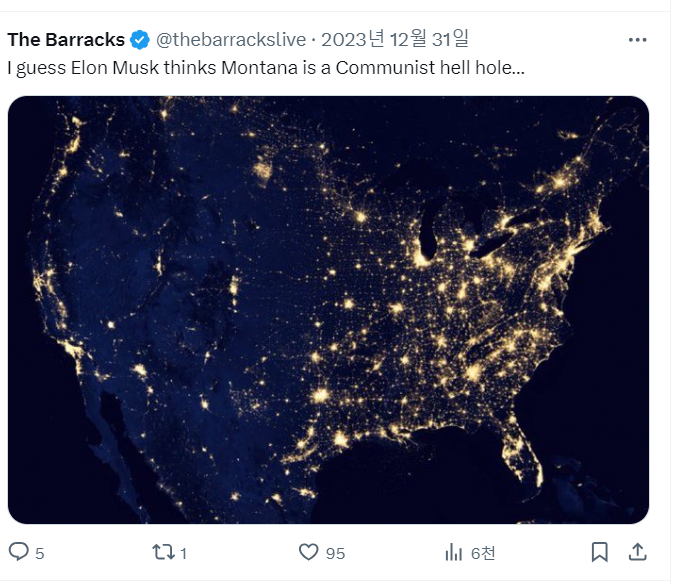Click the view count showing 6천
Image resolution: width=692 pixels, height=585 pixels.
[483, 553]
